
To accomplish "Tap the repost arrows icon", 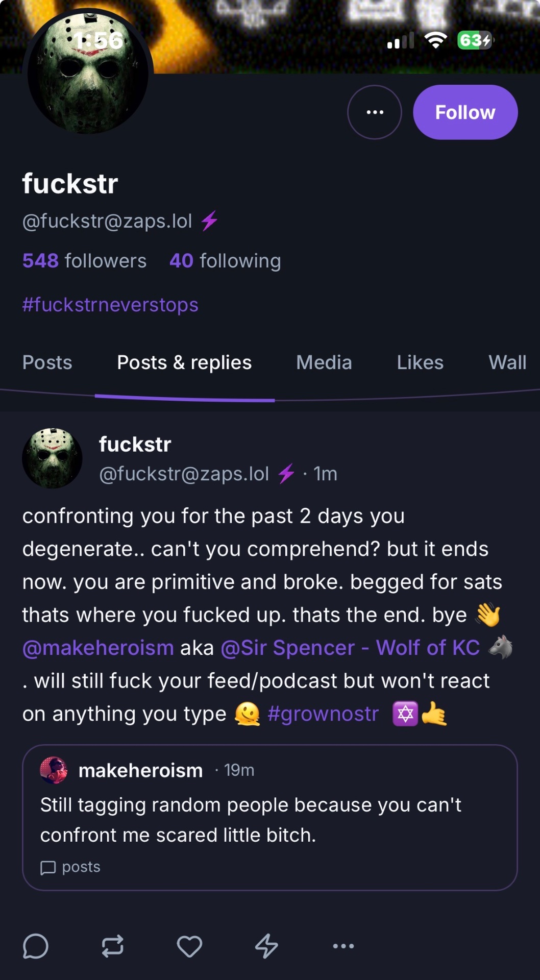I will (x=112, y=946).
